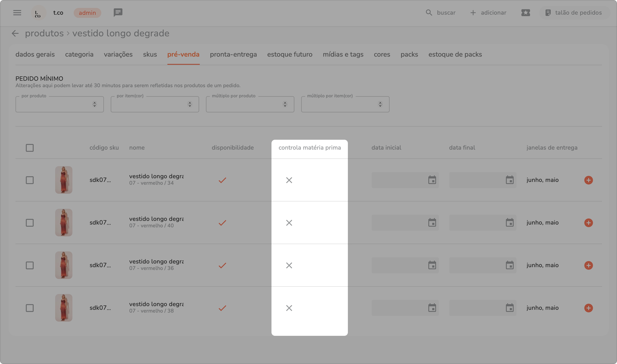Select checkbox for vermelho / 38 row

[x=30, y=308]
